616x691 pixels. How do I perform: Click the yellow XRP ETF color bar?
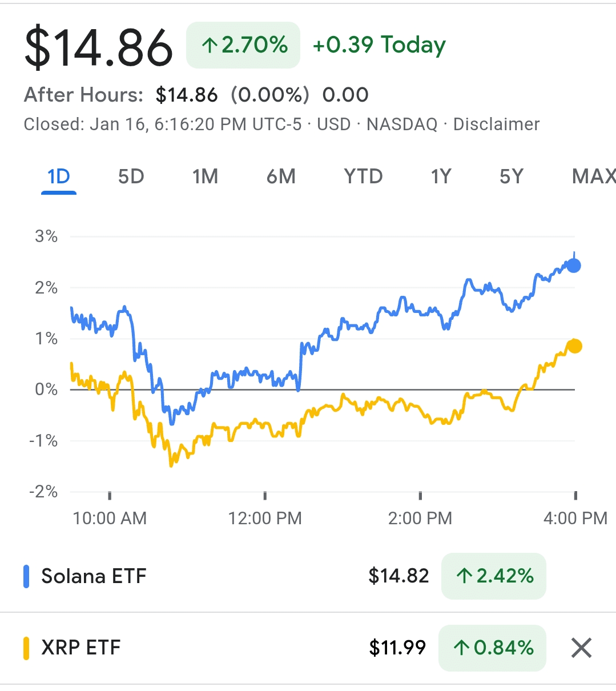(x=26, y=648)
